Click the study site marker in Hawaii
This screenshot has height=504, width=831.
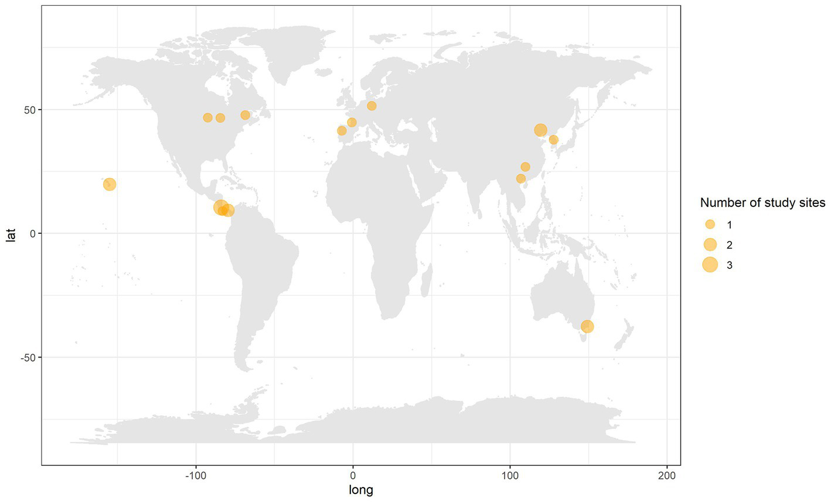110,184
